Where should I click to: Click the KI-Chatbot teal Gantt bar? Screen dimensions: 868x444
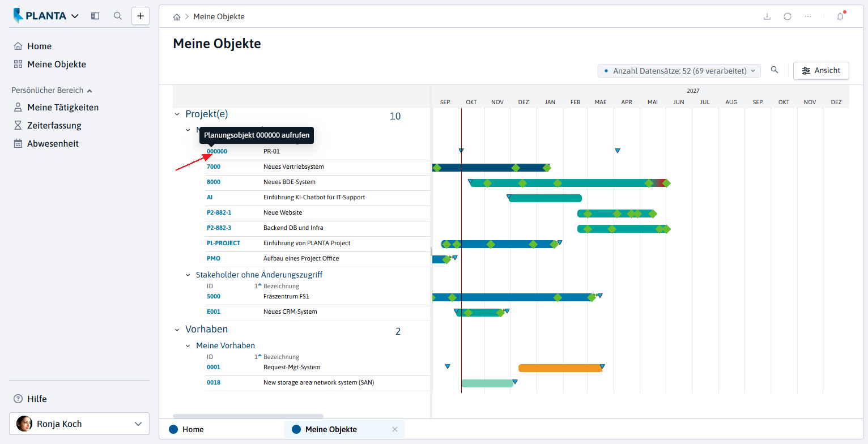click(545, 198)
